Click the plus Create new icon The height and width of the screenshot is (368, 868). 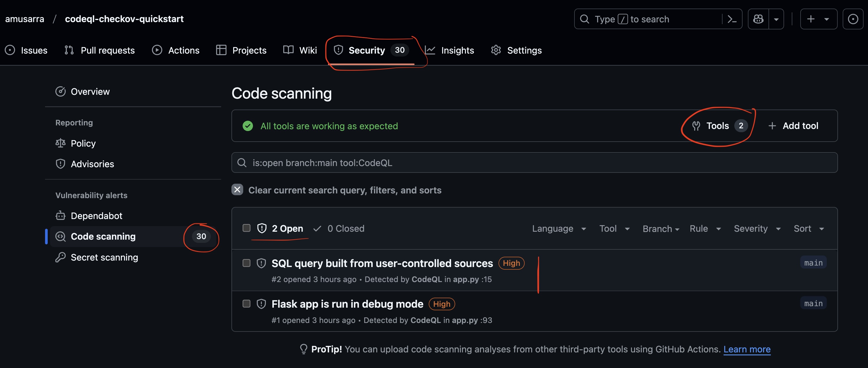811,19
